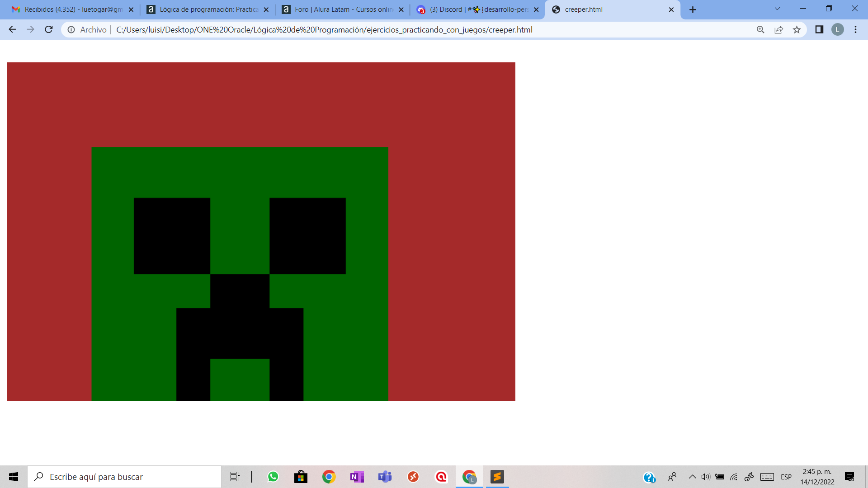Show hidden system tray icons
Viewport: 868px width, 488px height.
[x=692, y=477]
